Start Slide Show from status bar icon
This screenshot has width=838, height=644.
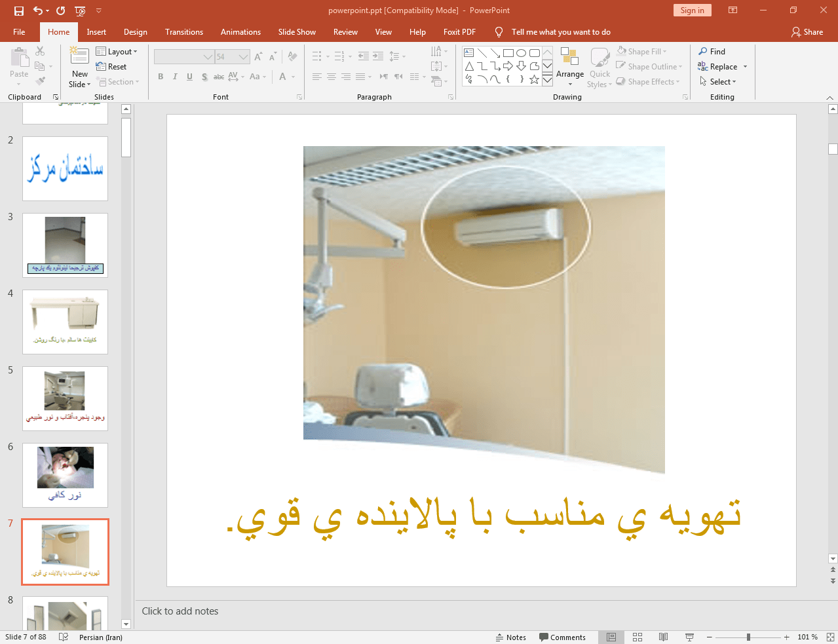point(689,637)
